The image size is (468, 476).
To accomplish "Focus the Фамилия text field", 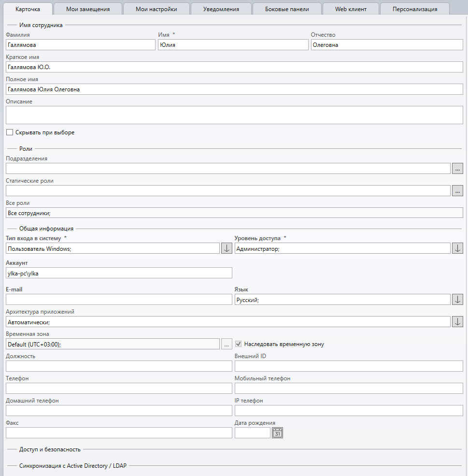I will pos(80,45).
